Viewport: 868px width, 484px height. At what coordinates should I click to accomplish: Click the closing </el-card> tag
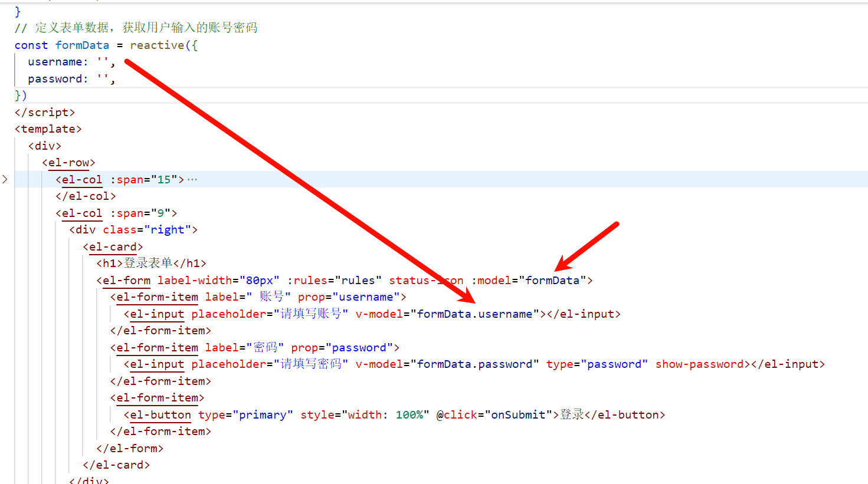click(x=116, y=465)
